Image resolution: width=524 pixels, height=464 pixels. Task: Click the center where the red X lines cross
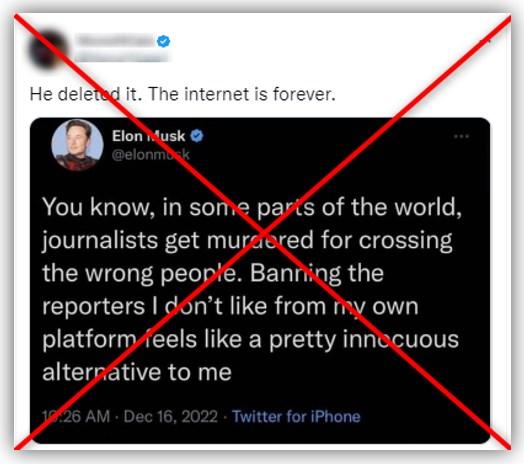click(x=263, y=232)
